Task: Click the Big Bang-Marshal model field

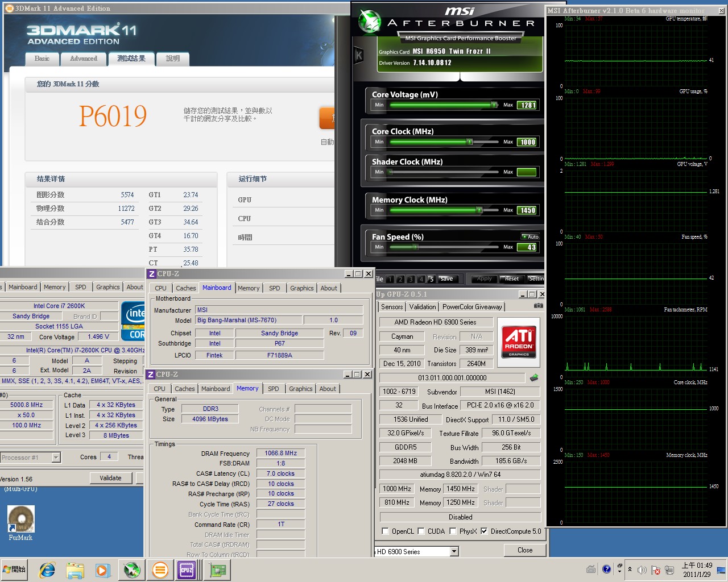Action: tap(249, 320)
